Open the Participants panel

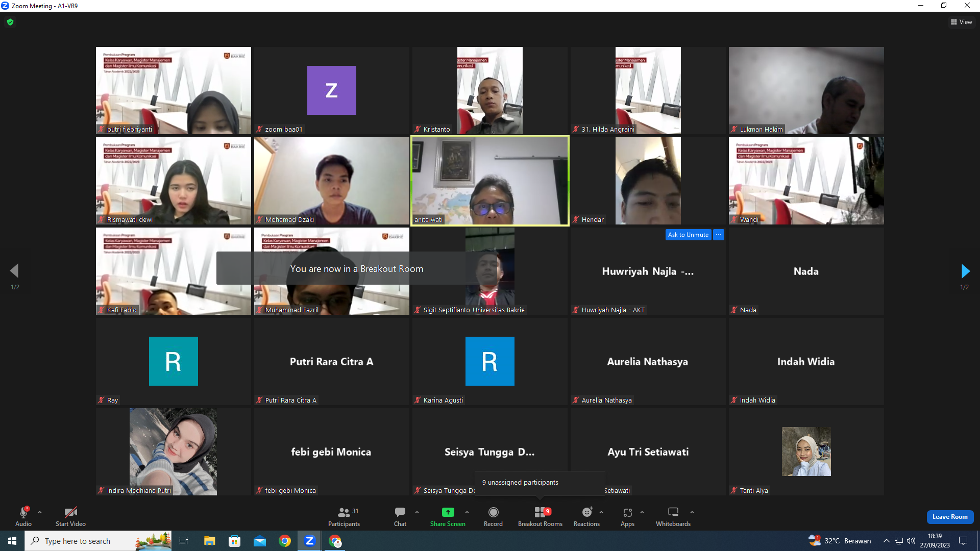click(x=344, y=516)
